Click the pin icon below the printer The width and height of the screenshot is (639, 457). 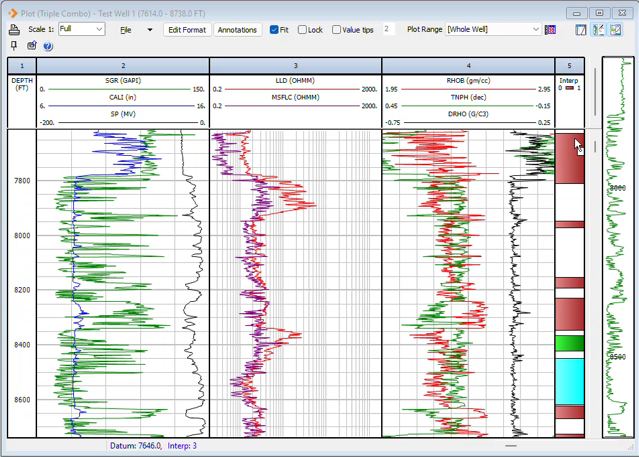coord(14,46)
